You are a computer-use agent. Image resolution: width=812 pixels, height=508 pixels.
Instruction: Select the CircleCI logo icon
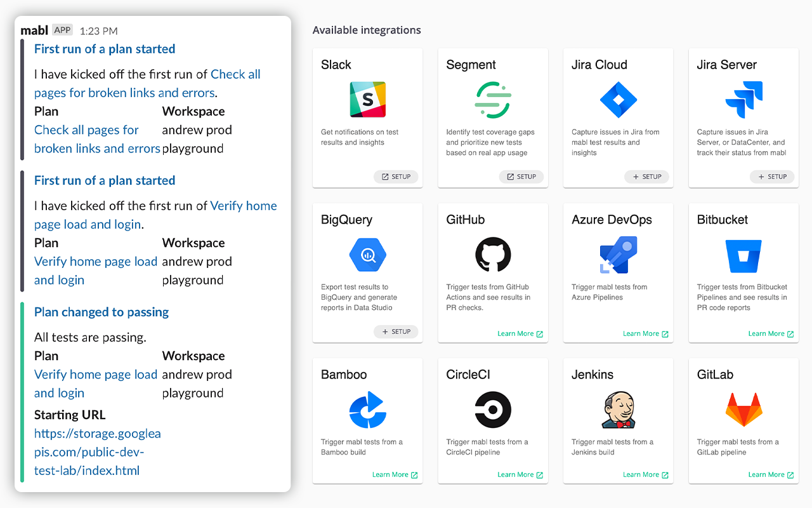tap(493, 410)
